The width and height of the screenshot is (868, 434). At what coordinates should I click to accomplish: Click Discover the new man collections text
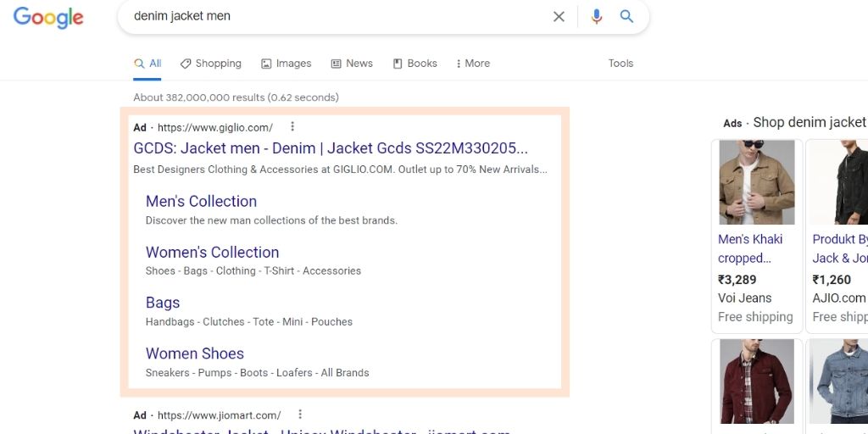pyautogui.click(x=271, y=220)
